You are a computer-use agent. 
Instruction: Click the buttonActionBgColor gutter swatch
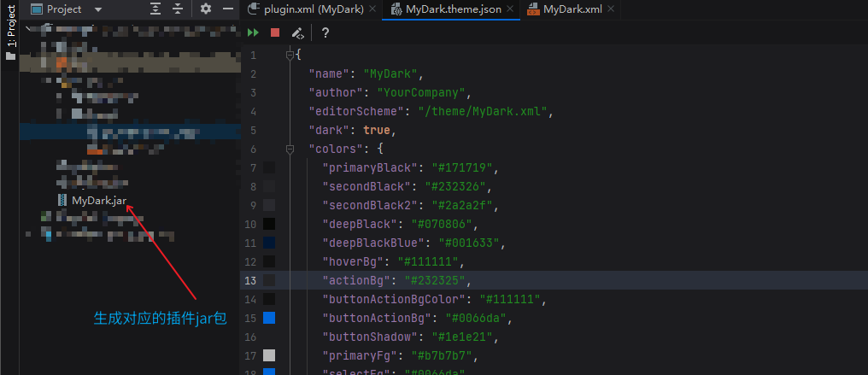[x=269, y=299]
